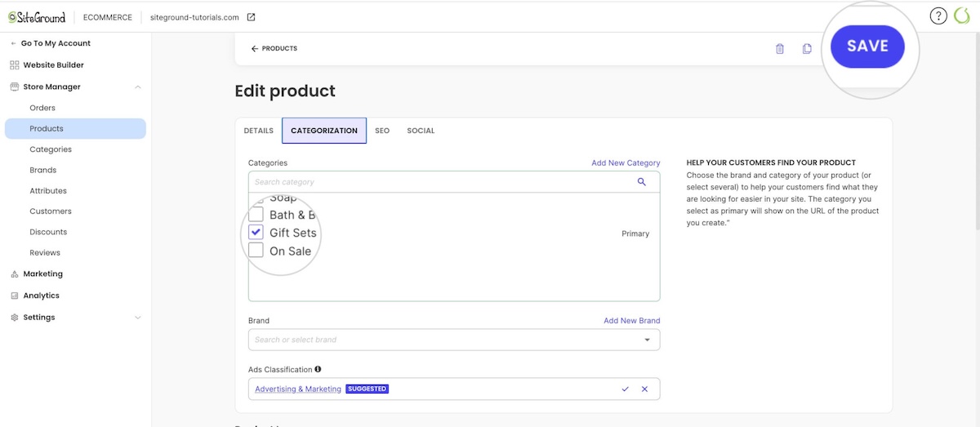Image resolution: width=980 pixels, height=427 pixels.
Task: Expand the Settings section chevron
Action: pos(138,318)
